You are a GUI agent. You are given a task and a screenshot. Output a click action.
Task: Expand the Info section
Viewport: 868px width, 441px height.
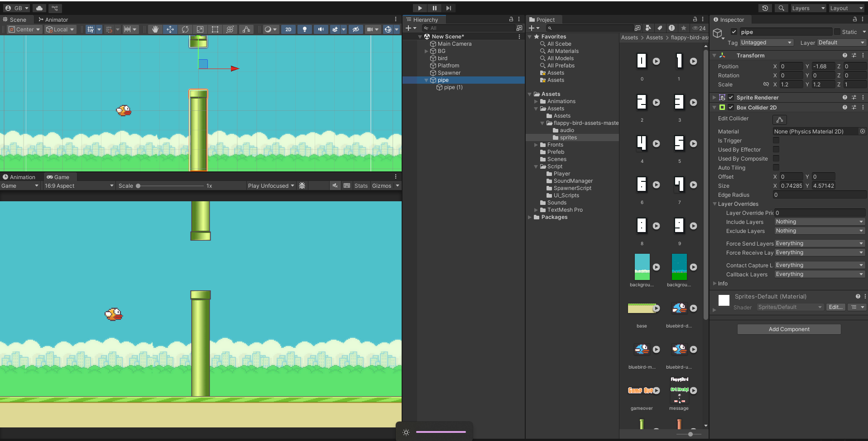click(715, 284)
